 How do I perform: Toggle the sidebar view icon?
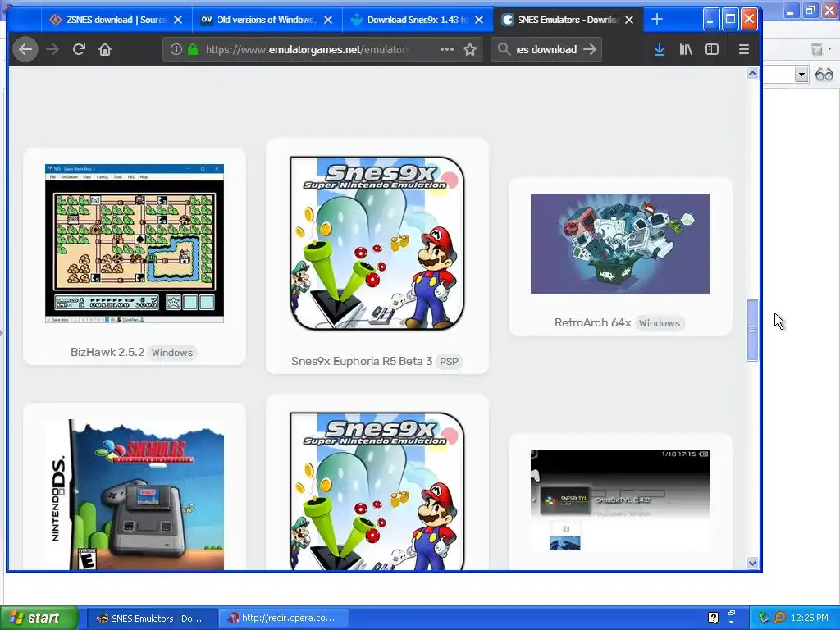click(x=712, y=50)
